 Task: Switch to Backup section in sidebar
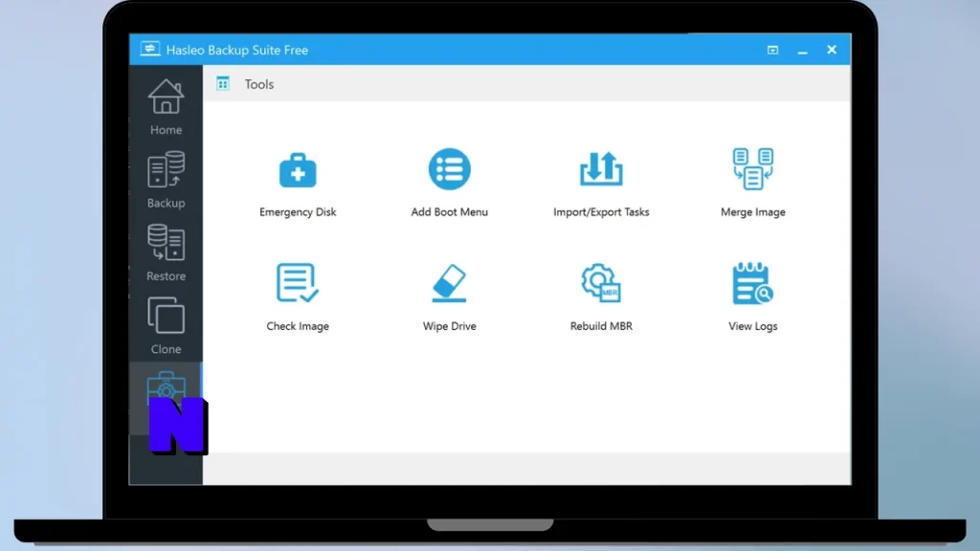point(166,180)
